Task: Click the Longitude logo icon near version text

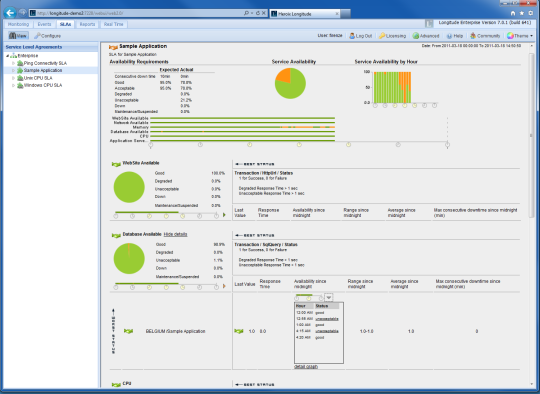Action: click(x=429, y=23)
